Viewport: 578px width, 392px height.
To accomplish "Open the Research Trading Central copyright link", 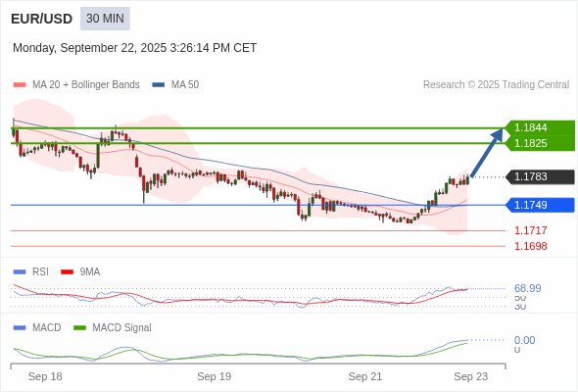I will pos(496,85).
